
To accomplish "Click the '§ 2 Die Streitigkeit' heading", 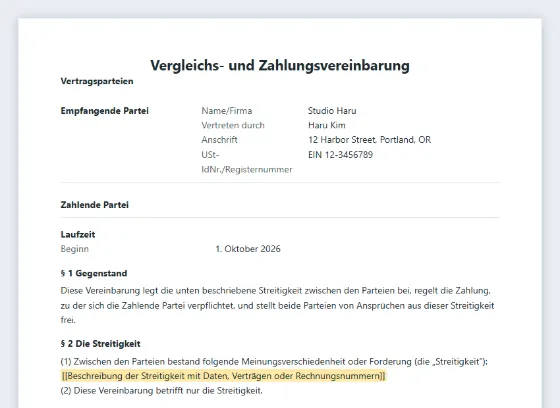I will (100, 344).
